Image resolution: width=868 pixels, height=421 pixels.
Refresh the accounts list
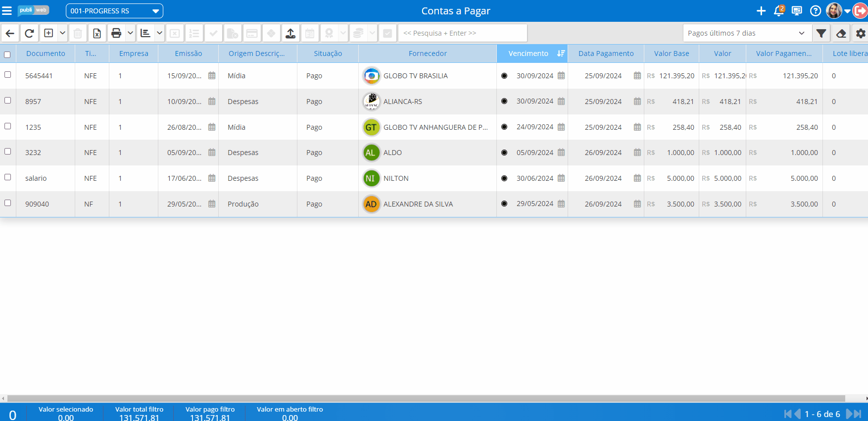[29, 33]
